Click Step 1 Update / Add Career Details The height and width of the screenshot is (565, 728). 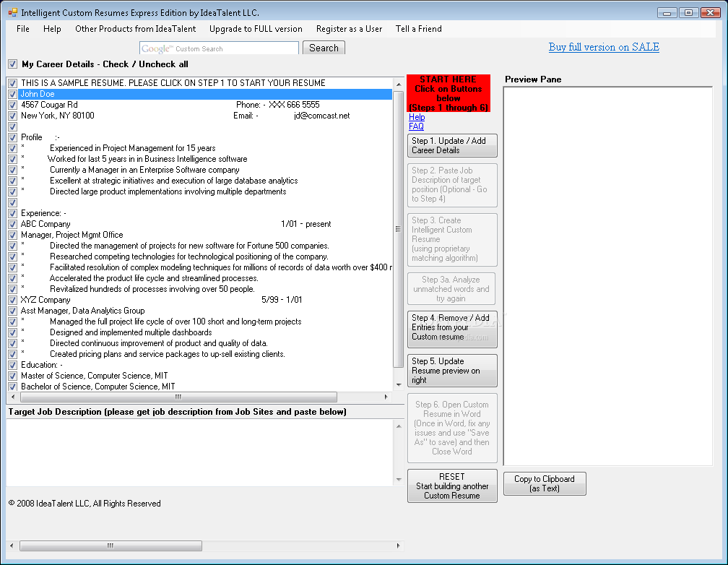coord(452,145)
